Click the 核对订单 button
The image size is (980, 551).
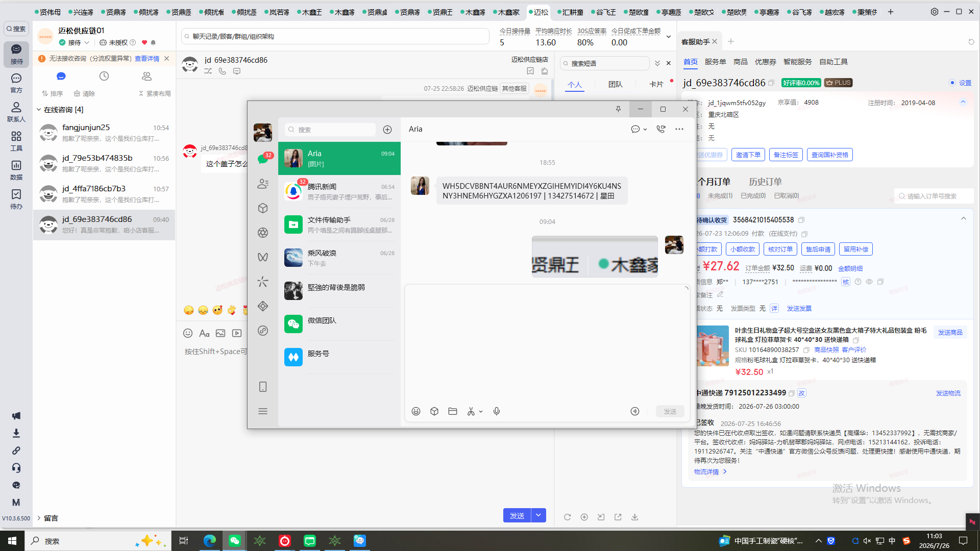pyautogui.click(x=780, y=249)
